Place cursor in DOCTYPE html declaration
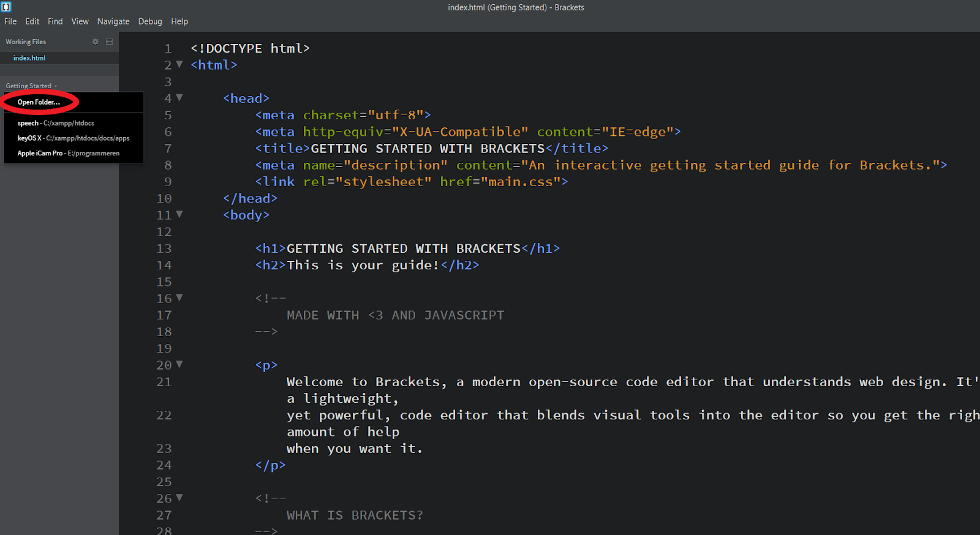This screenshot has width=980, height=535. [x=250, y=48]
